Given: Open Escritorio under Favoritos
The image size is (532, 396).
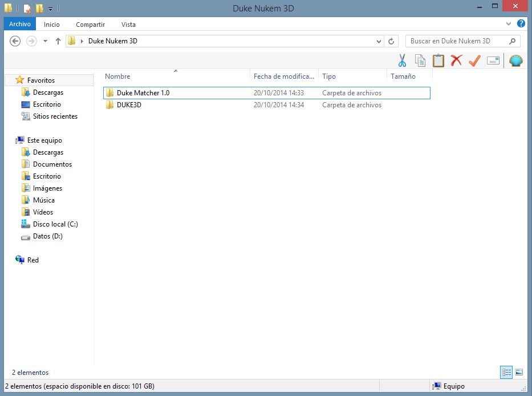Looking at the screenshot, I should pyautogui.click(x=47, y=104).
